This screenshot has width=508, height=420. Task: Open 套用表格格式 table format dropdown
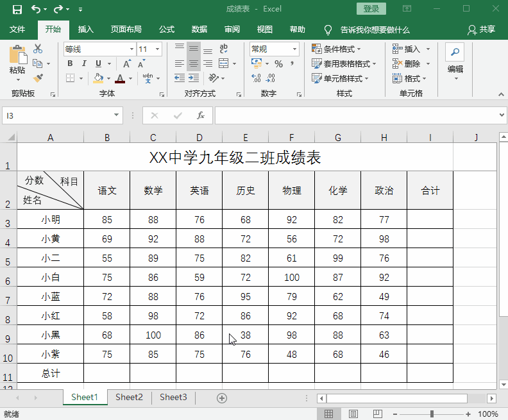tap(343, 63)
